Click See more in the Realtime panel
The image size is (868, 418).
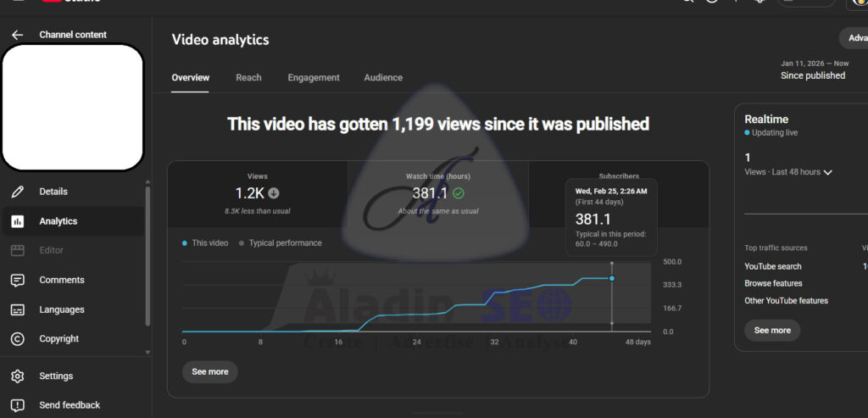771,331
